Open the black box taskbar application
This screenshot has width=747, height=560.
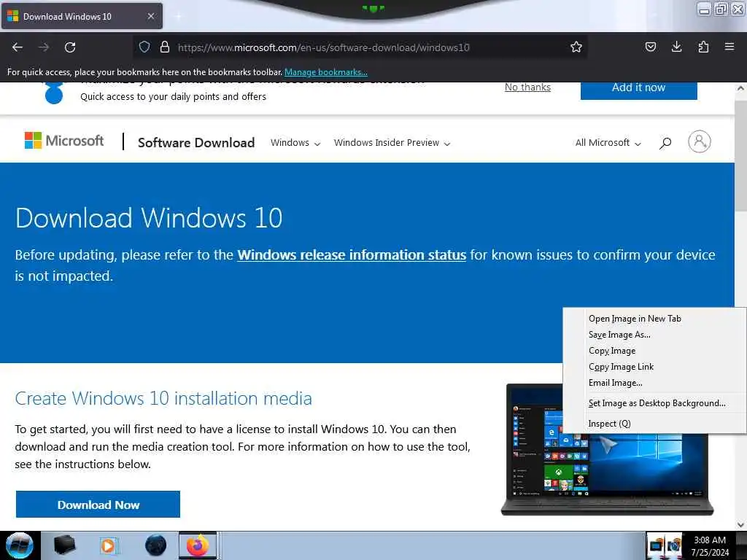64,545
